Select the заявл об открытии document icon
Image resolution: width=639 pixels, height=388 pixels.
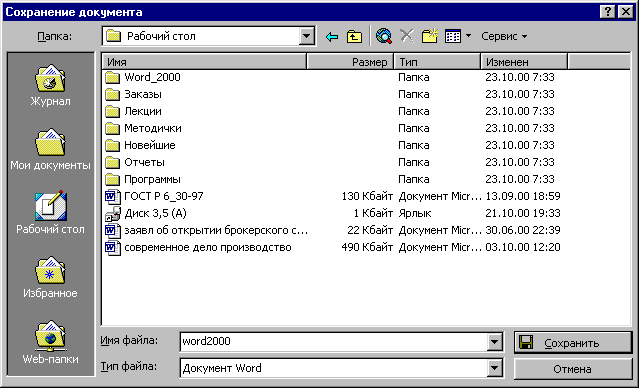pyautogui.click(x=113, y=231)
